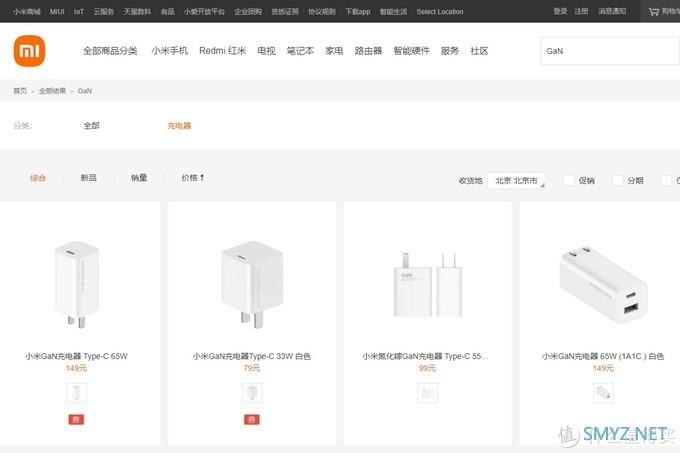Open 路由器 navigation menu

pos(368,51)
